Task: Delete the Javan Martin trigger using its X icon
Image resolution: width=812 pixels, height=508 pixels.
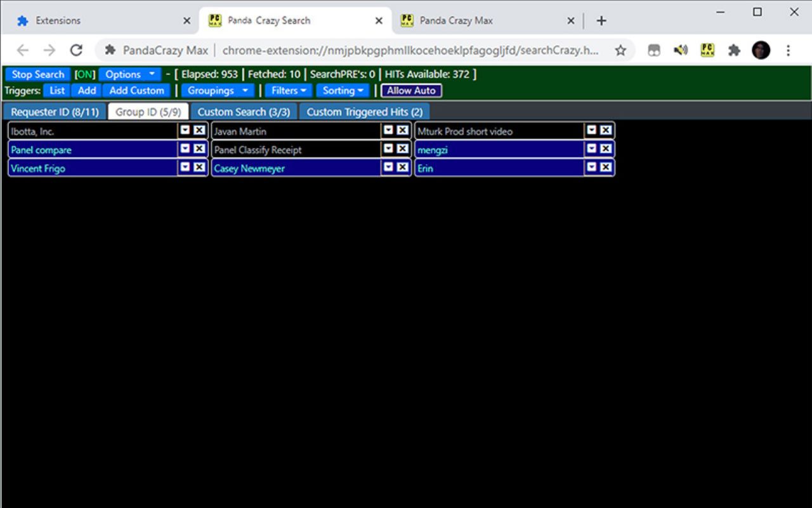Action: click(x=402, y=130)
